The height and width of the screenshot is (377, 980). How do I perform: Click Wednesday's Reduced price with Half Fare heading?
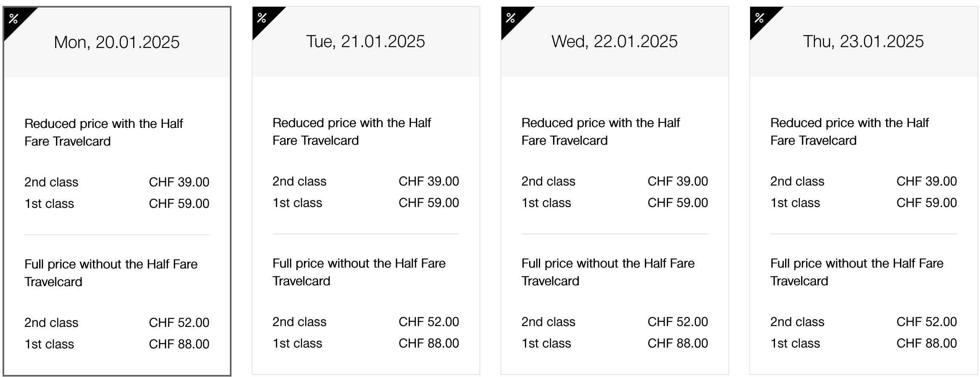600,132
